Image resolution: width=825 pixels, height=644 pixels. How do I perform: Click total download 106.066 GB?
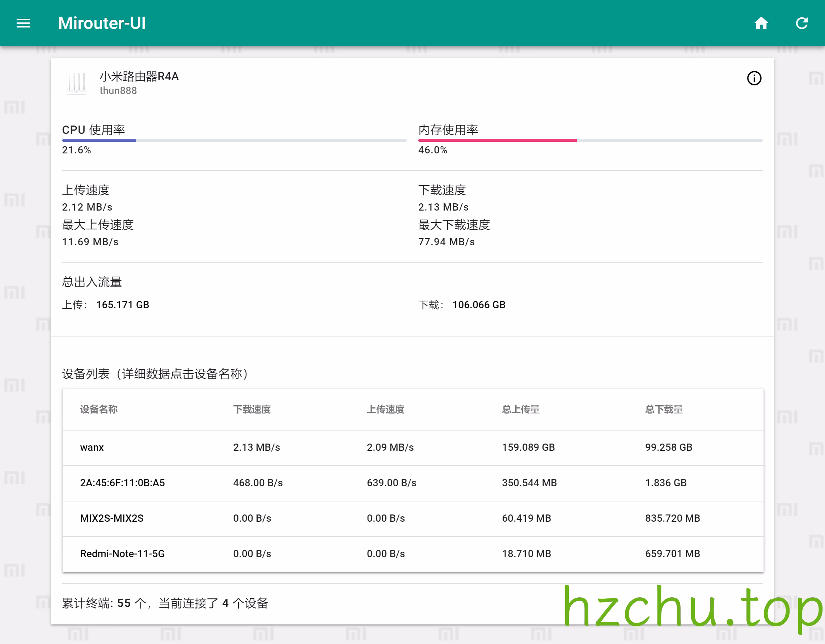pyautogui.click(x=479, y=305)
